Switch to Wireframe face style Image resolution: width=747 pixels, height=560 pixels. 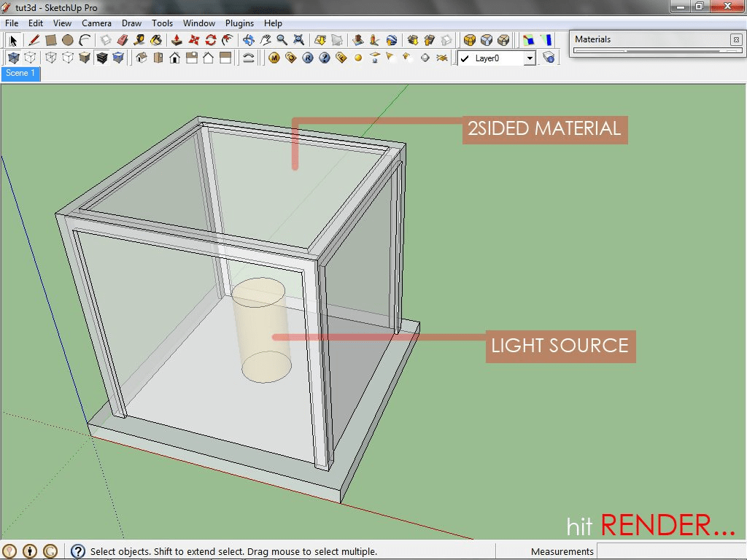pos(51,58)
